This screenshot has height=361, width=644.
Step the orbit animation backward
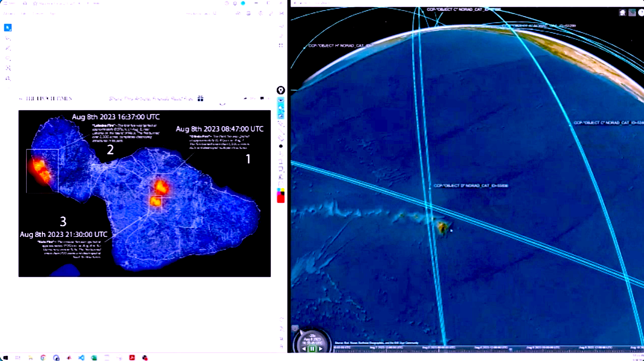click(304, 349)
